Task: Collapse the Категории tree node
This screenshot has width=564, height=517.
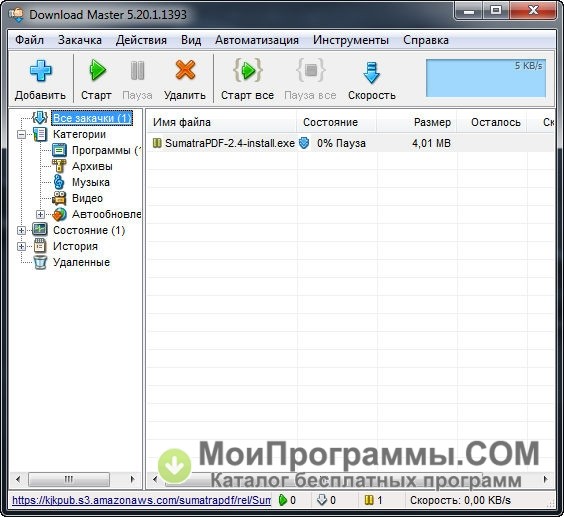Action: pyautogui.click(x=22, y=135)
